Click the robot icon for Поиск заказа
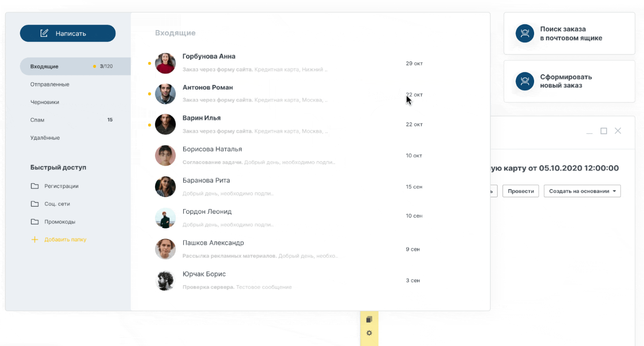 pyautogui.click(x=525, y=34)
